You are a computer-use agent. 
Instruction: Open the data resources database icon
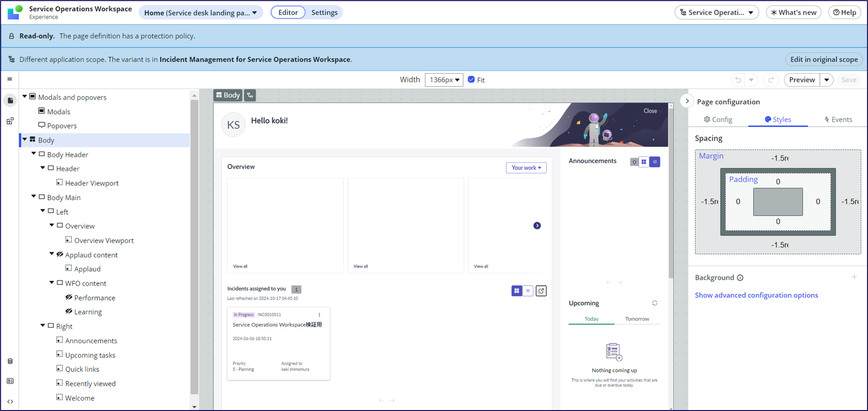click(10, 361)
